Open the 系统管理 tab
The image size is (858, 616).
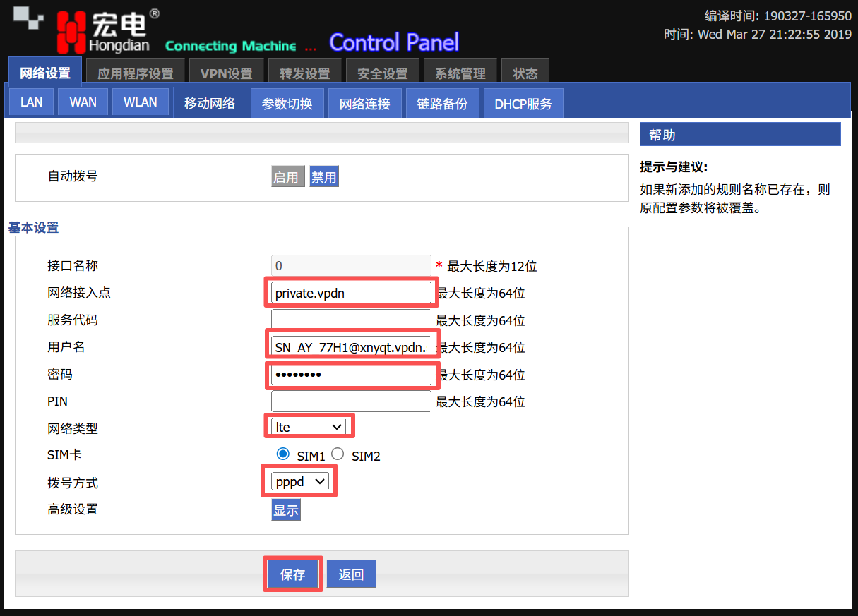(x=460, y=73)
